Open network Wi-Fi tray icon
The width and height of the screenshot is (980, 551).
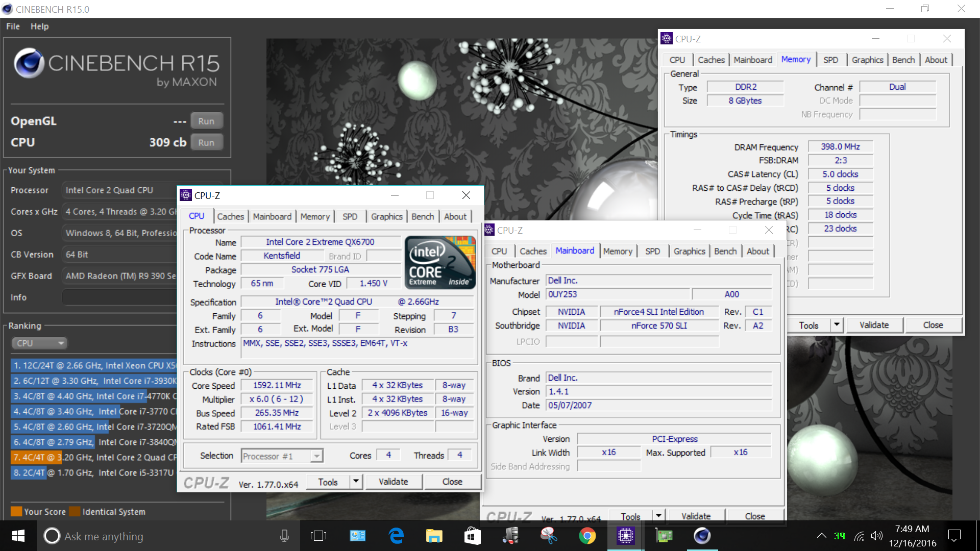click(860, 536)
